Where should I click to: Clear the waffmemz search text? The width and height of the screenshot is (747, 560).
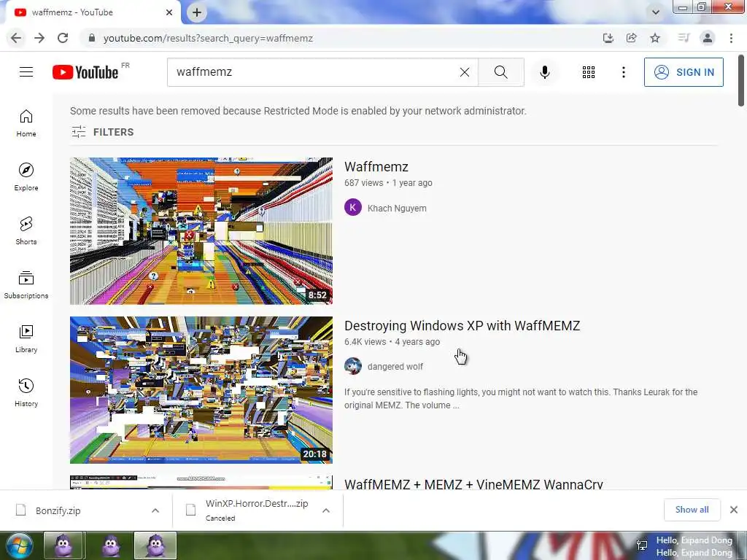coord(465,72)
